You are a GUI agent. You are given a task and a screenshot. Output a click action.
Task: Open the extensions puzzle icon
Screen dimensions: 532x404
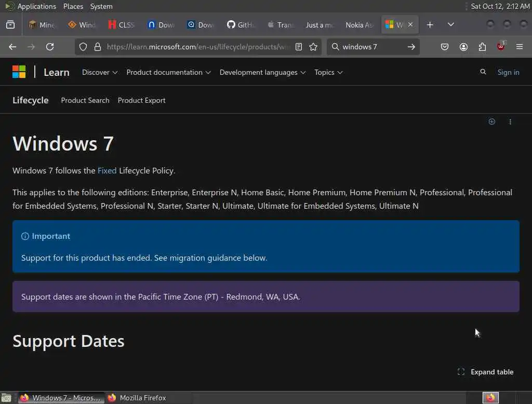pos(482,47)
